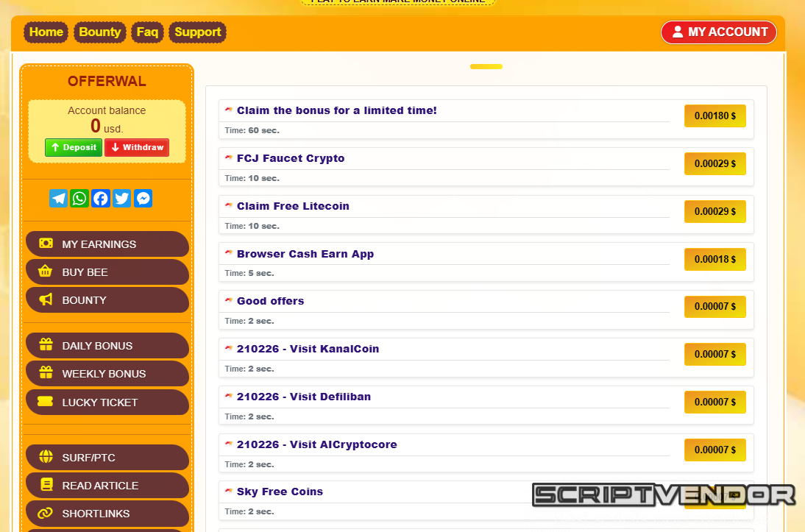Viewport: 805px width, 532px height.
Task: Click the Buy Bee basket icon
Action: point(46,272)
